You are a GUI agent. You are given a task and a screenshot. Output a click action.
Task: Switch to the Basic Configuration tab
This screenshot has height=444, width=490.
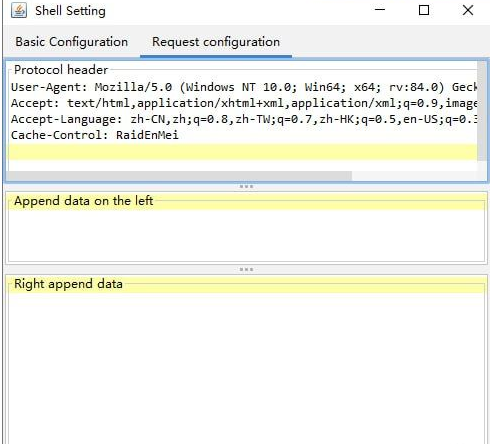coord(71,42)
